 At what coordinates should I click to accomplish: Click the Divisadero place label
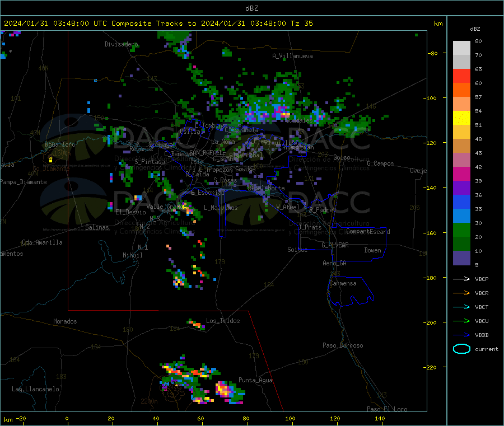point(121,44)
